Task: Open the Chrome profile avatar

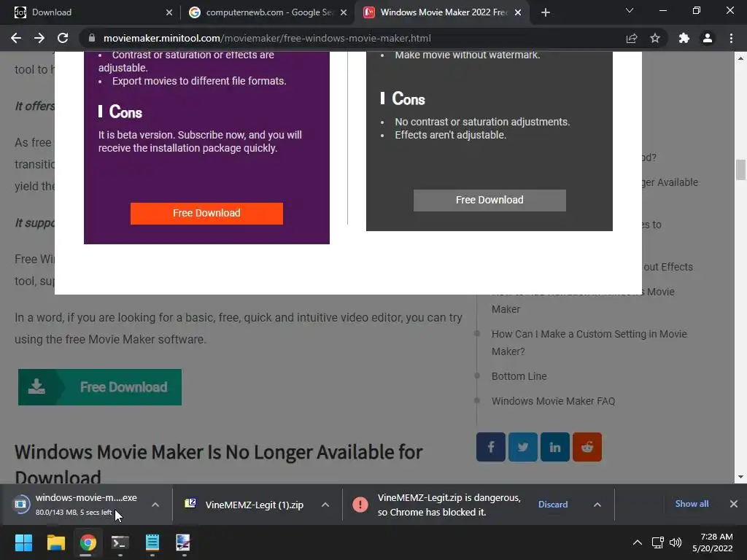Action: (708, 38)
